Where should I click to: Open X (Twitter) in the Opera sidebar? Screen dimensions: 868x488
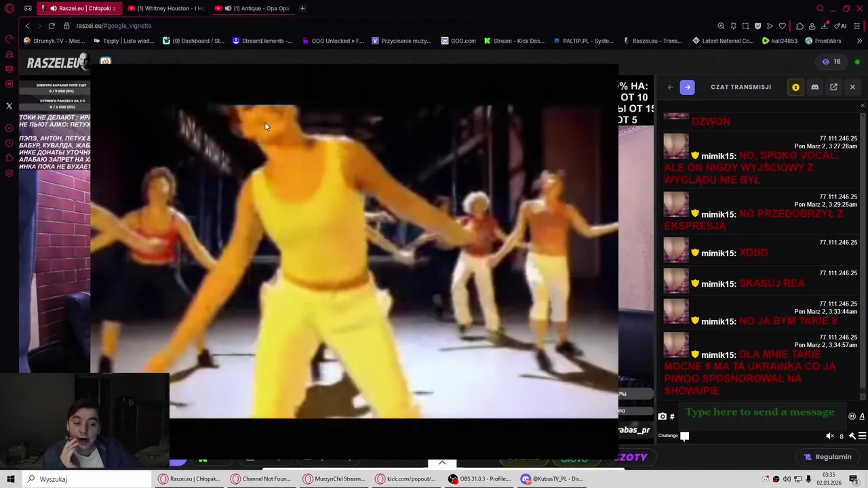pos(9,106)
